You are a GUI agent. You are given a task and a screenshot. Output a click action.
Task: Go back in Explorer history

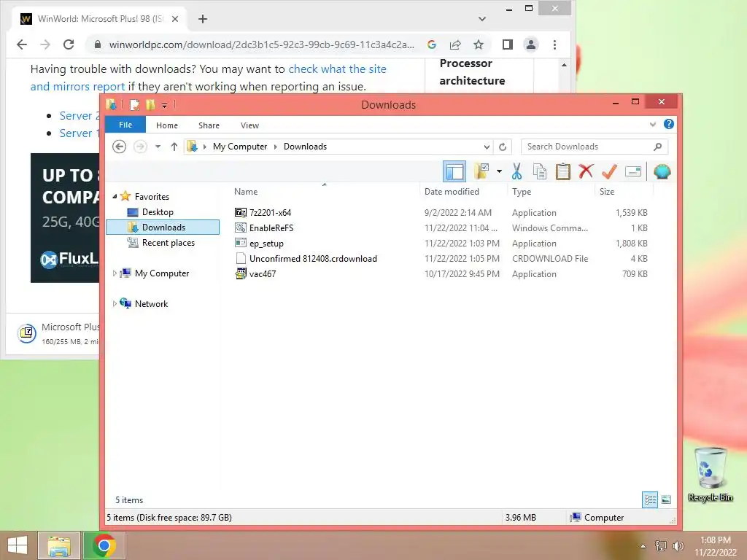(x=119, y=146)
